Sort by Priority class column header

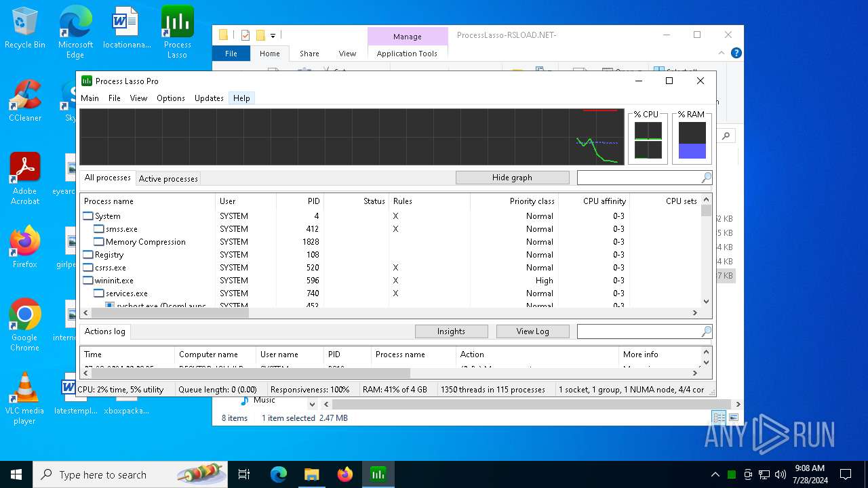coord(514,201)
